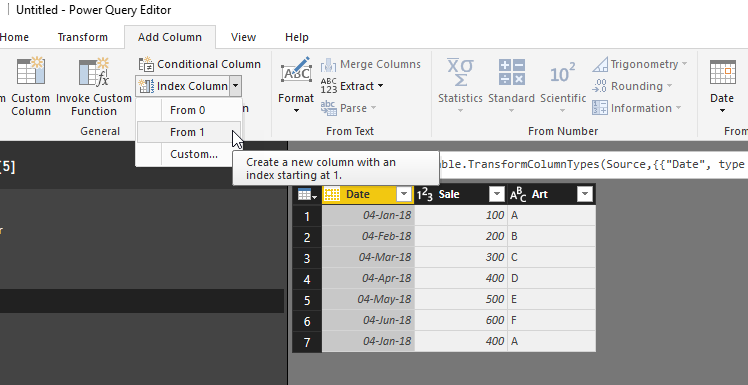This screenshot has width=748, height=385.
Task: Click the Art column text type icon
Action: click(x=517, y=194)
